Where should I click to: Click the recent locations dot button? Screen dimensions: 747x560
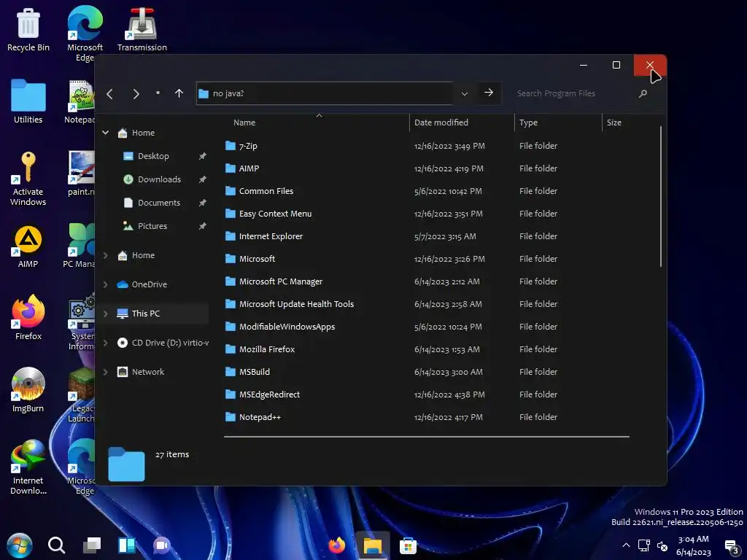(158, 93)
